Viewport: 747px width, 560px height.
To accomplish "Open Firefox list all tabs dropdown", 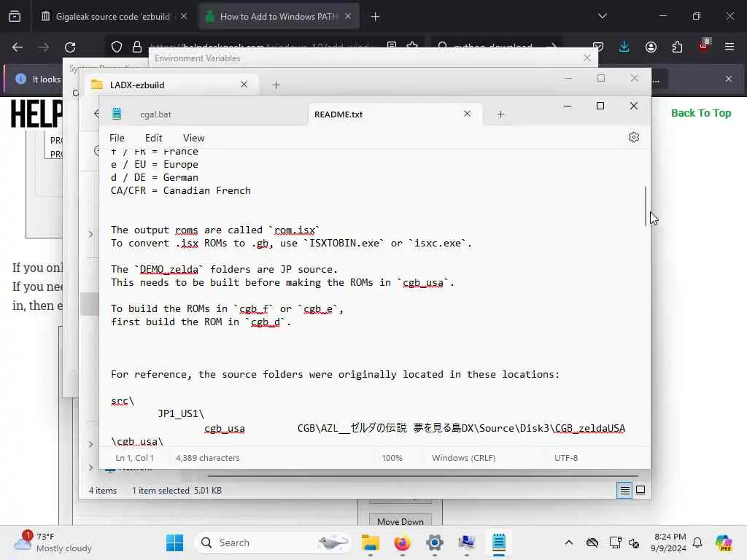I will (x=602, y=16).
